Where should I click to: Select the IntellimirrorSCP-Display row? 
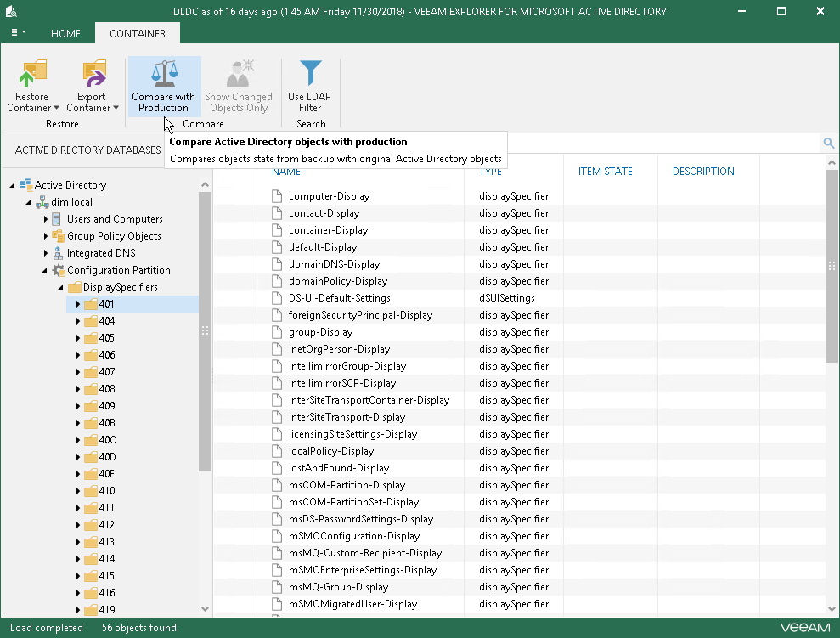(x=519, y=383)
